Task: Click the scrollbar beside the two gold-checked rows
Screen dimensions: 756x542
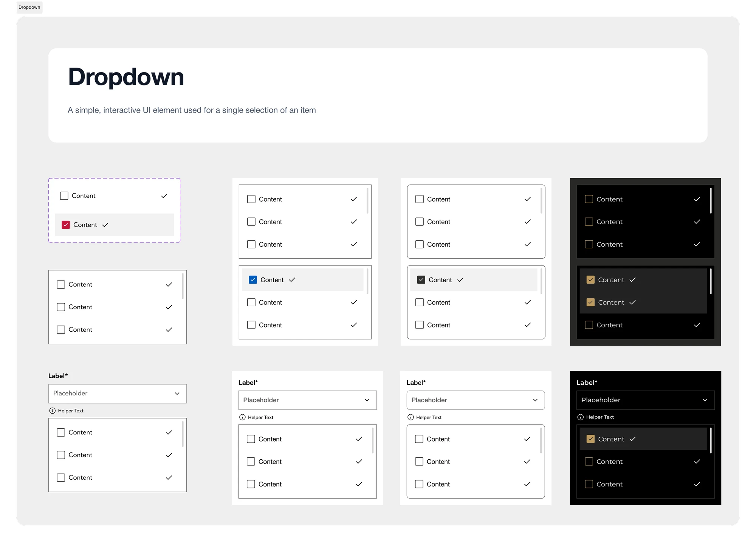Action: (x=711, y=281)
